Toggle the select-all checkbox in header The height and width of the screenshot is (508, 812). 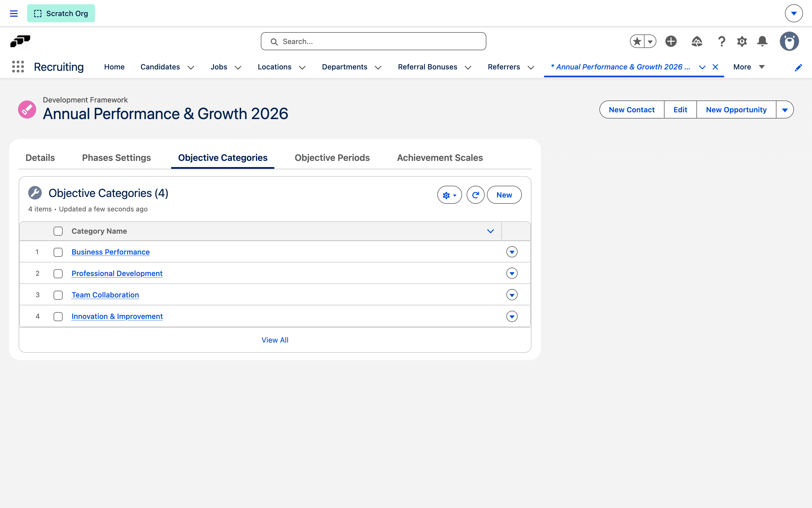tap(58, 231)
